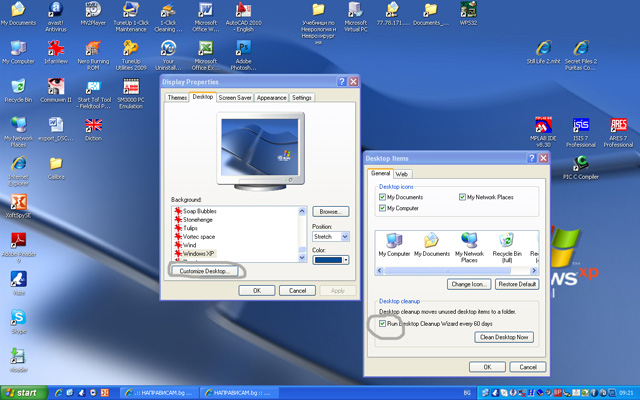Open the Web tab in Desktop Items
This screenshot has height=400, width=640.
pos(401,173)
